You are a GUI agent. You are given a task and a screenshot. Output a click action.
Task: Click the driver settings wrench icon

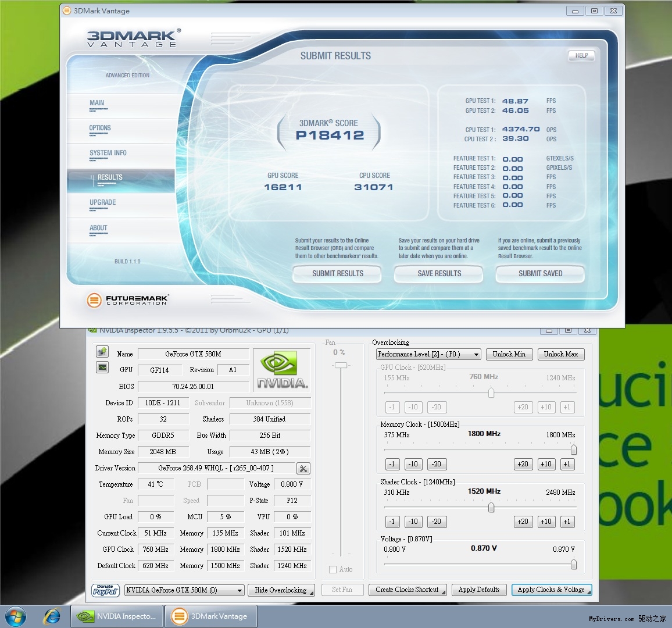(303, 469)
